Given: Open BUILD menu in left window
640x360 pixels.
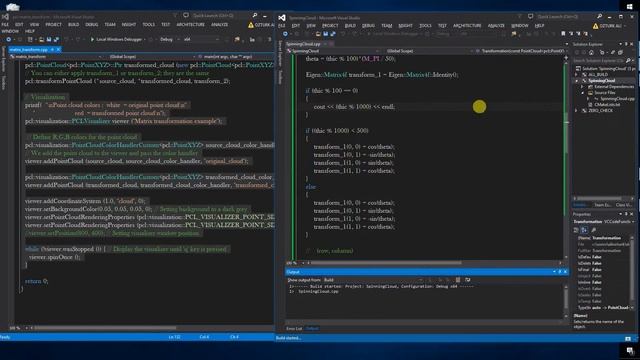Looking at the screenshot, I should pyautogui.click(x=73, y=25).
